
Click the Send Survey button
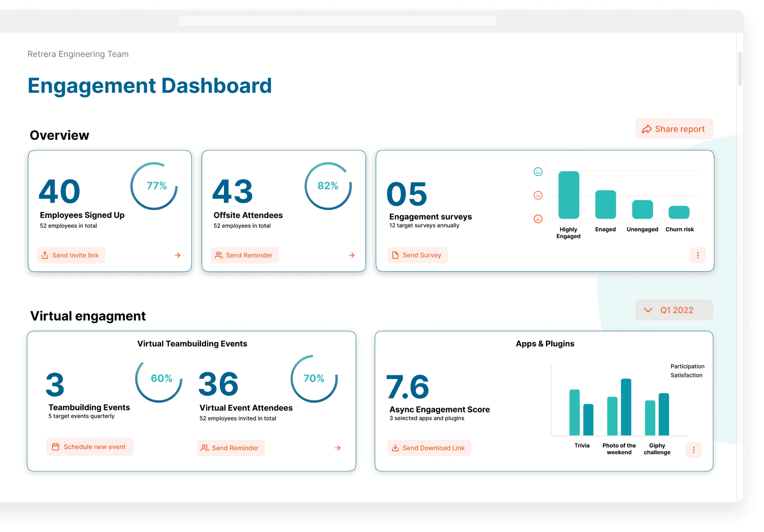(417, 255)
